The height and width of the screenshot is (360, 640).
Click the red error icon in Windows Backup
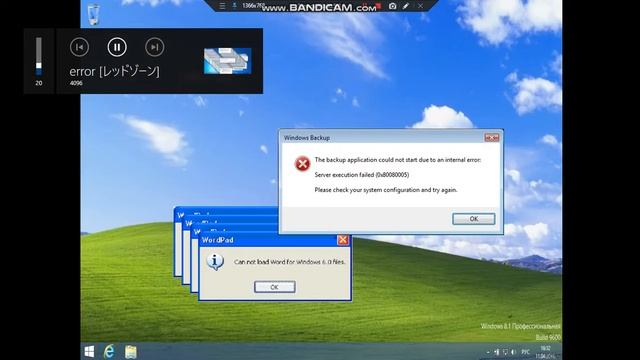pyautogui.click(x=302, y=164)
